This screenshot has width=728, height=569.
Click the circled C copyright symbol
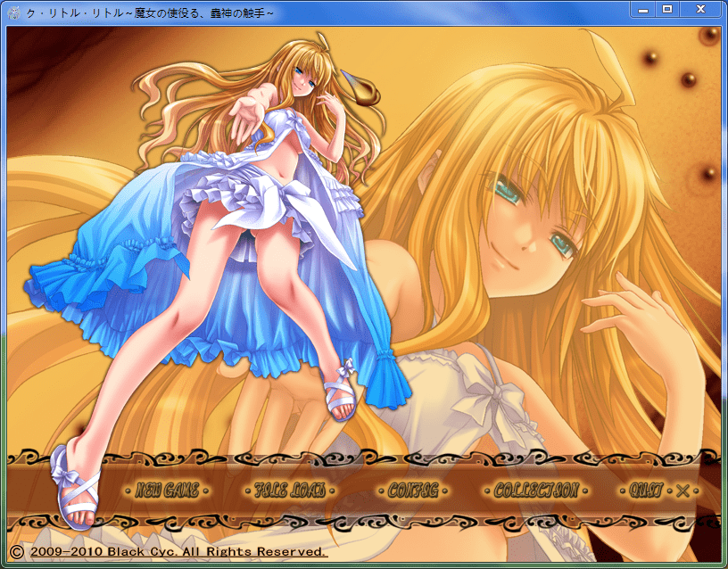[x=16, y=552]
